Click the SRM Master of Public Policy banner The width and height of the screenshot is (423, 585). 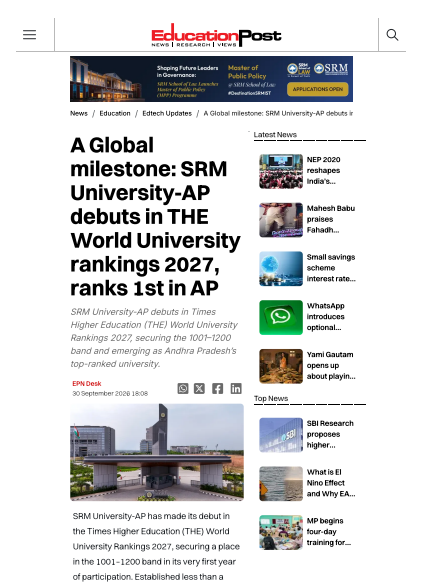212,79
